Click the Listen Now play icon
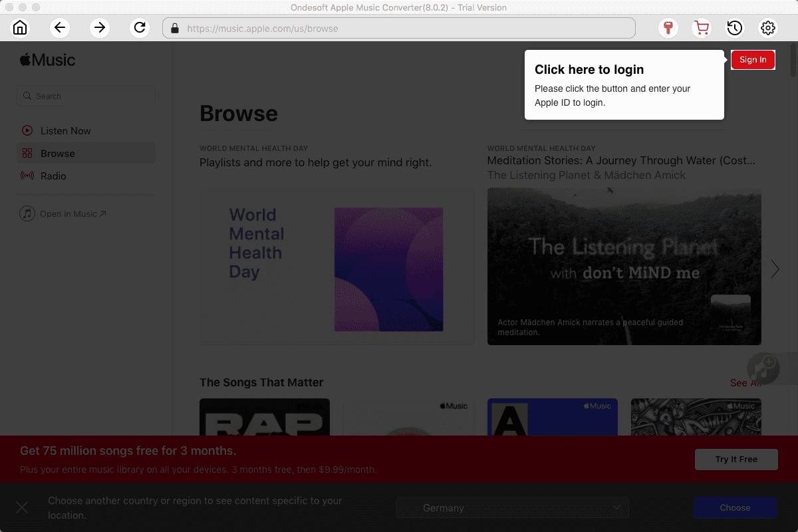The image size is (798, 532). (x=27, y=131)
